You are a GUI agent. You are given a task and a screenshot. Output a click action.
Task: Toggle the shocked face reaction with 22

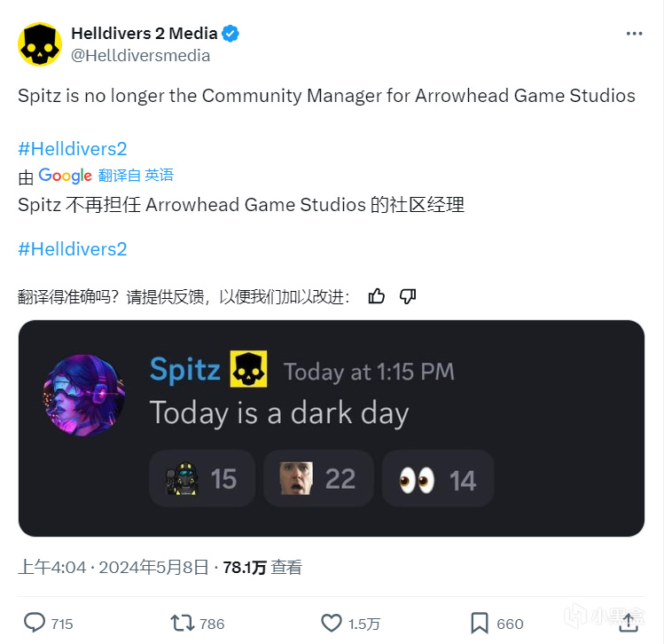318,478
